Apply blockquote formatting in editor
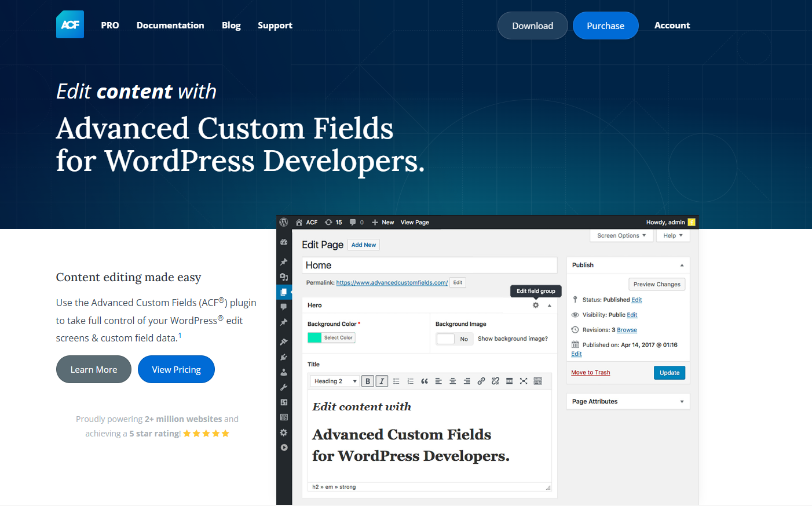Screen dimensions: 812x513 (425, 381)
